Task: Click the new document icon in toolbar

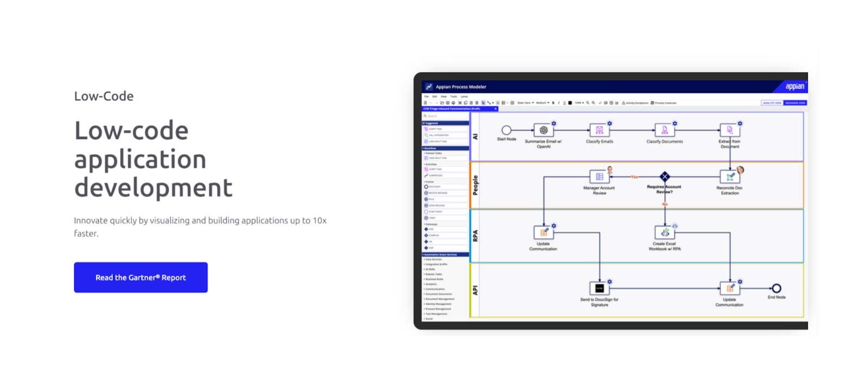Action: (x=425, y=103)
